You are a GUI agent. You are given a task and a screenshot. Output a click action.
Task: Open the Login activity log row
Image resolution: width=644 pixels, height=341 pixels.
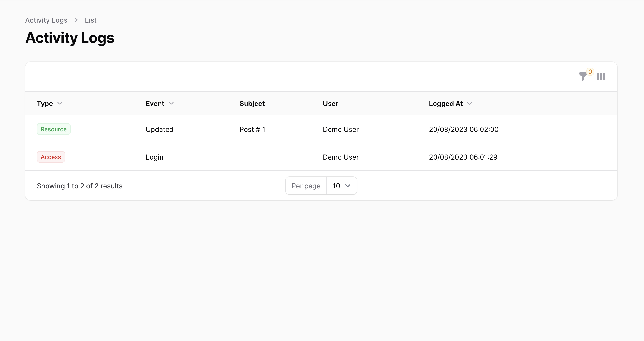154,157
